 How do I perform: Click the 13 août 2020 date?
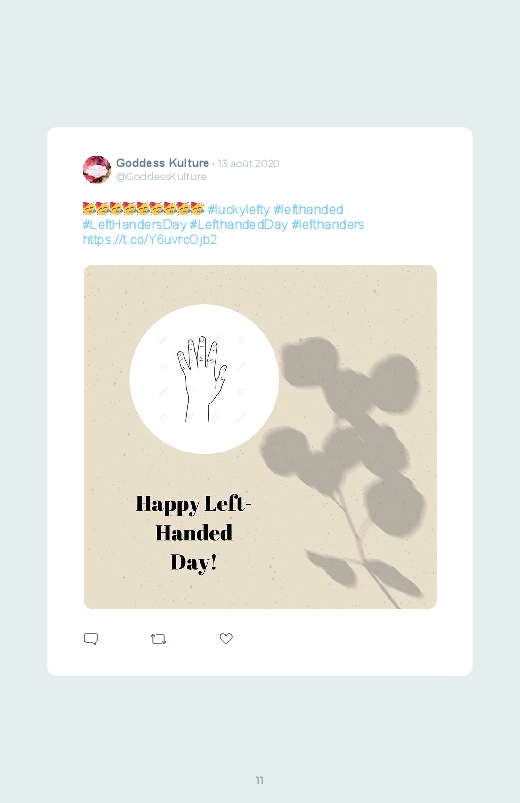point(248,163)
